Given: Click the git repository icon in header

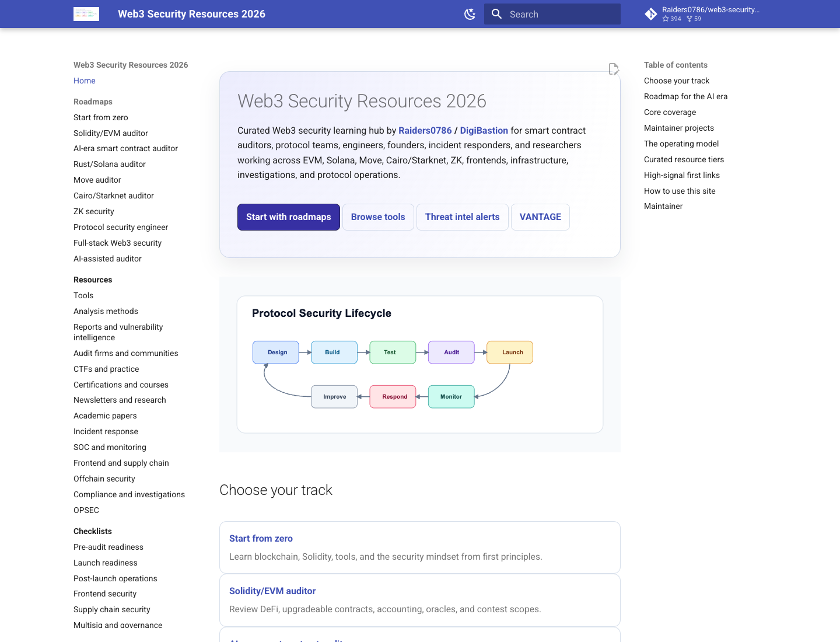Looking at the screenshot, I should point(651,14).
